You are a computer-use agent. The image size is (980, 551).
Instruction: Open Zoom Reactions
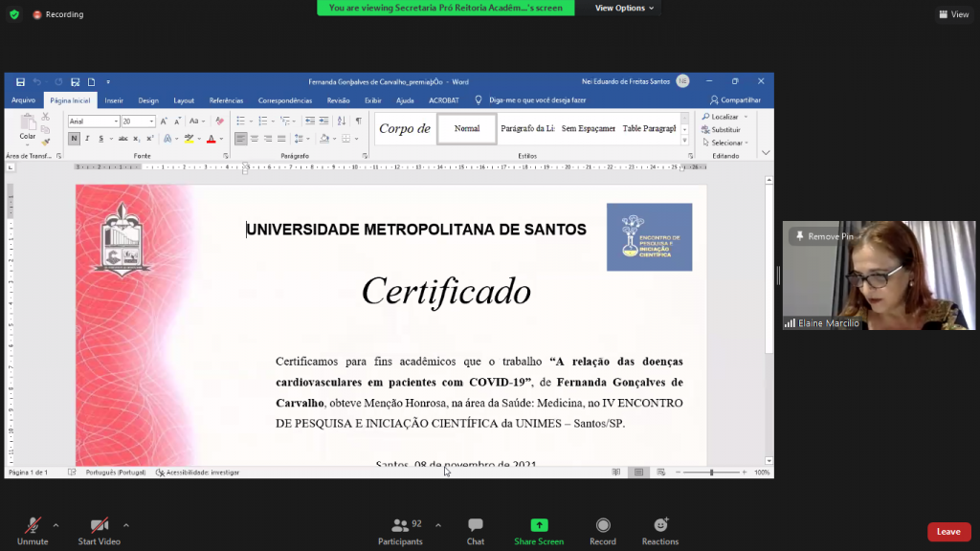pyautogui.click(x=660, y=532)
